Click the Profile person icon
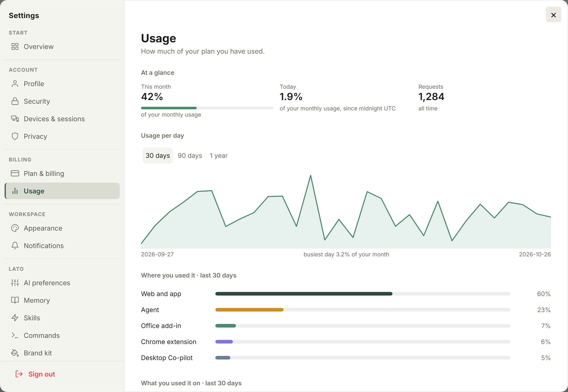 (15, 84)
